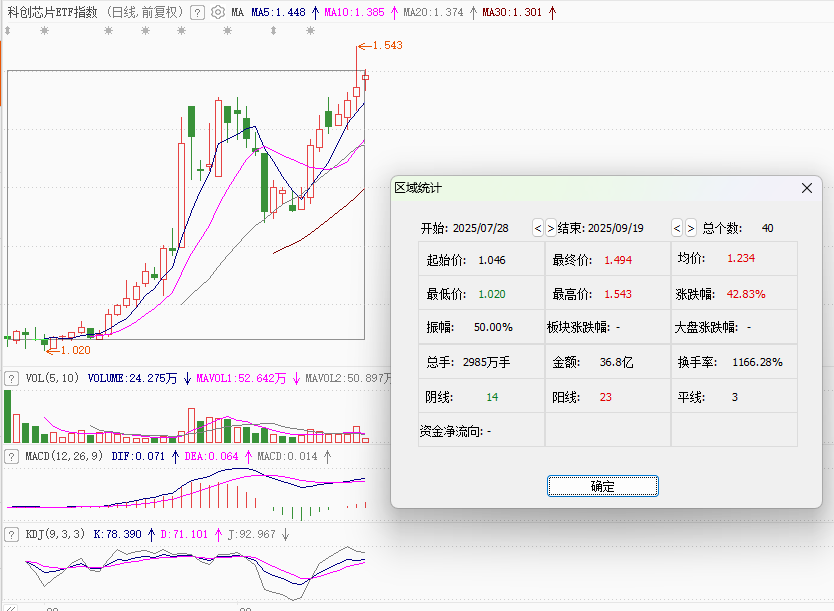Click the 最高价 1.543 cell in dialog
Screen dimensions: 834x611
(x=607, y=294)
